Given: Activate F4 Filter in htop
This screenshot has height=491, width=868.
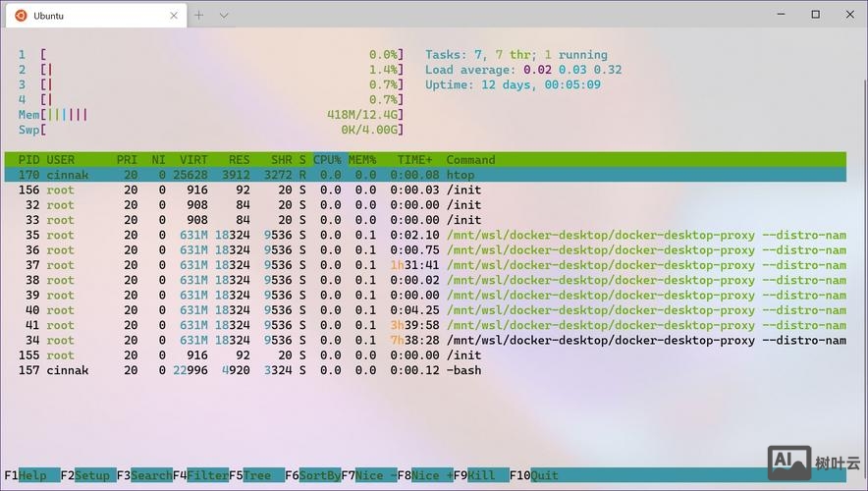Looking at the screenshot, I should click(x=200, y=475).
